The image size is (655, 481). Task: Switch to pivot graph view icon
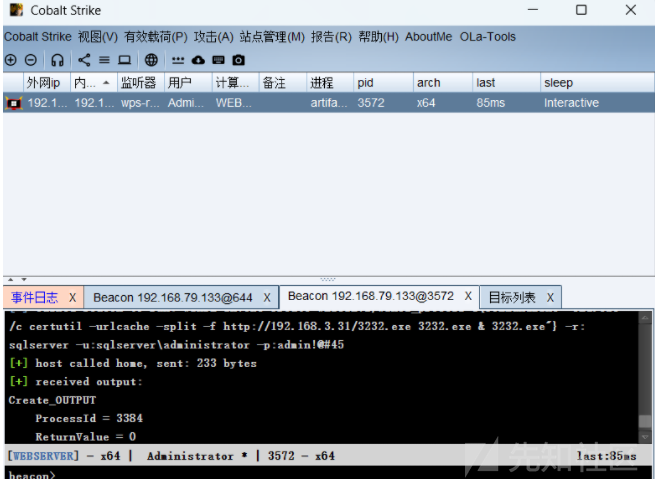84,60
